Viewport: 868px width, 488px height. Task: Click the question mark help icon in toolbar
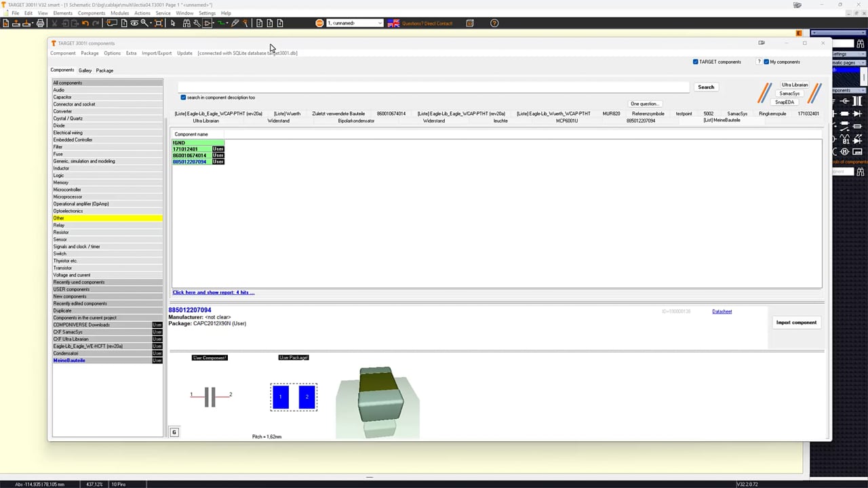coord(494,23)
